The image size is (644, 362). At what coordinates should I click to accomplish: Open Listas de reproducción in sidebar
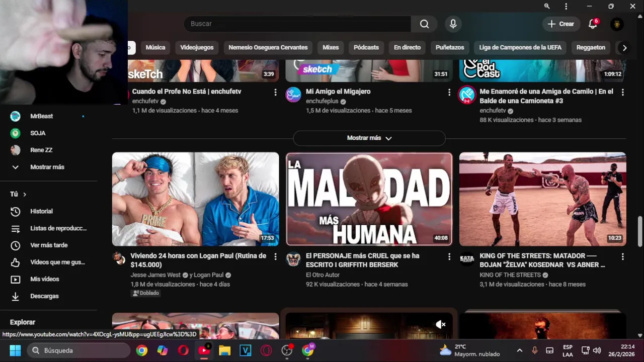pos(48,228)
